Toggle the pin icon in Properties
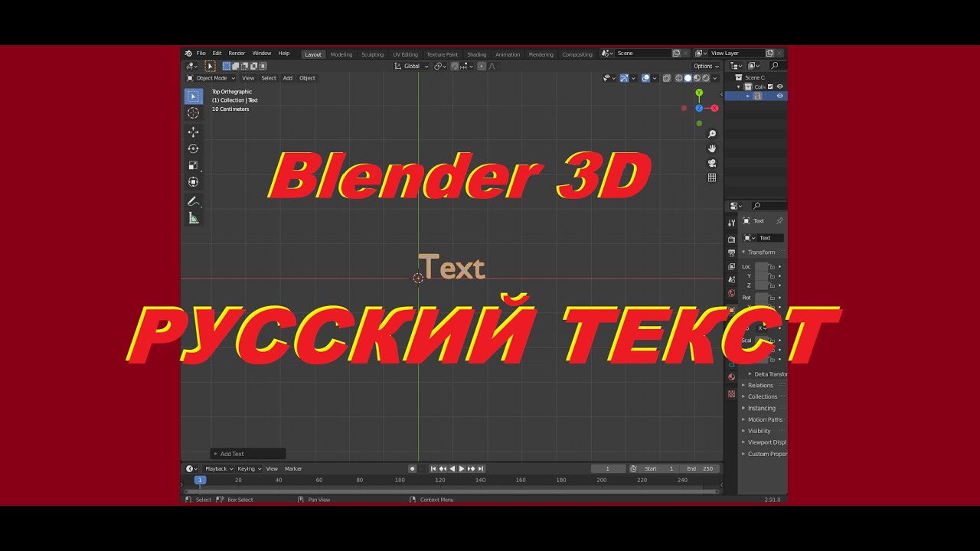The width and height of the screenshot is (980, 551). point(779,221)
